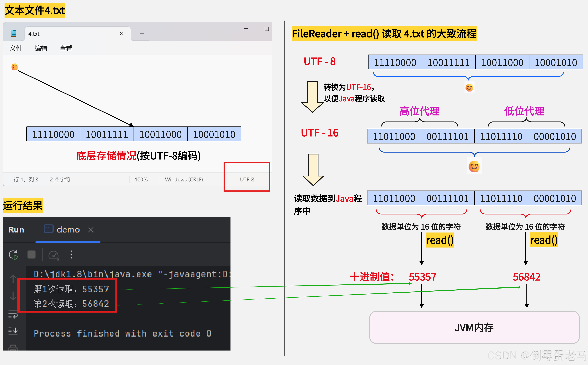Viewport: 588px width, 365px height.
Task: Click the up arrow in console gutter
Action: (x=13, y=279)
